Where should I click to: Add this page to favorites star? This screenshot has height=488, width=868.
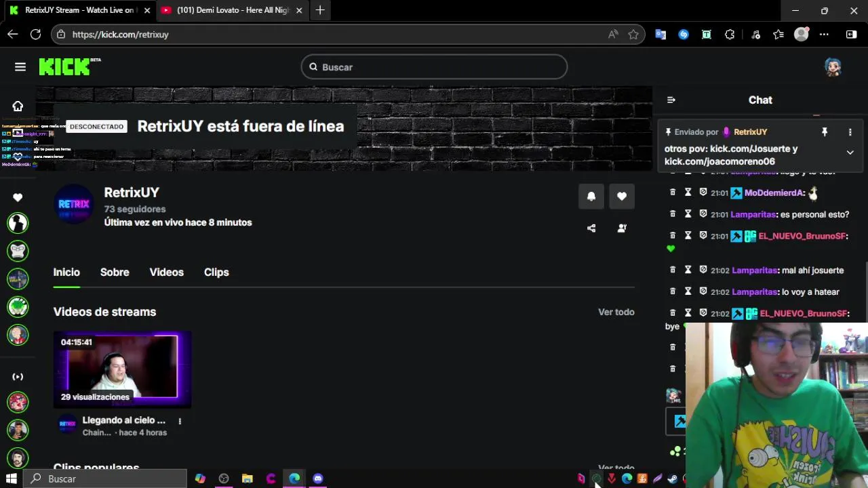pos(633,34)
